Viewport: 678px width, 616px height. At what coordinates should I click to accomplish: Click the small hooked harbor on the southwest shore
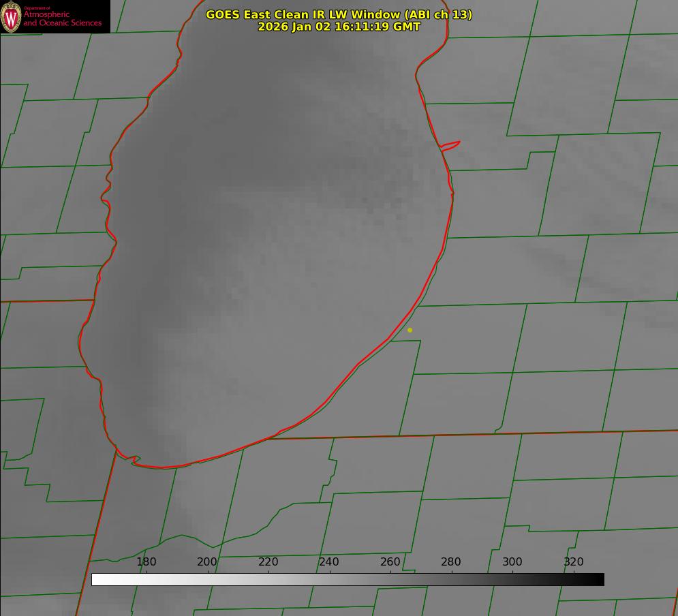coord(135,460)
